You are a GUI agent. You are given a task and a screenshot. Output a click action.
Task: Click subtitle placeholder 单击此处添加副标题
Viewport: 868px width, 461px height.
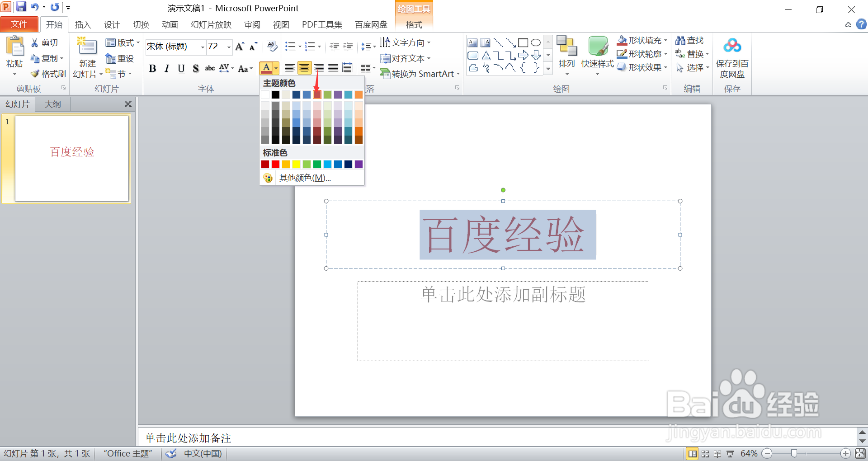tap(503, 321)
